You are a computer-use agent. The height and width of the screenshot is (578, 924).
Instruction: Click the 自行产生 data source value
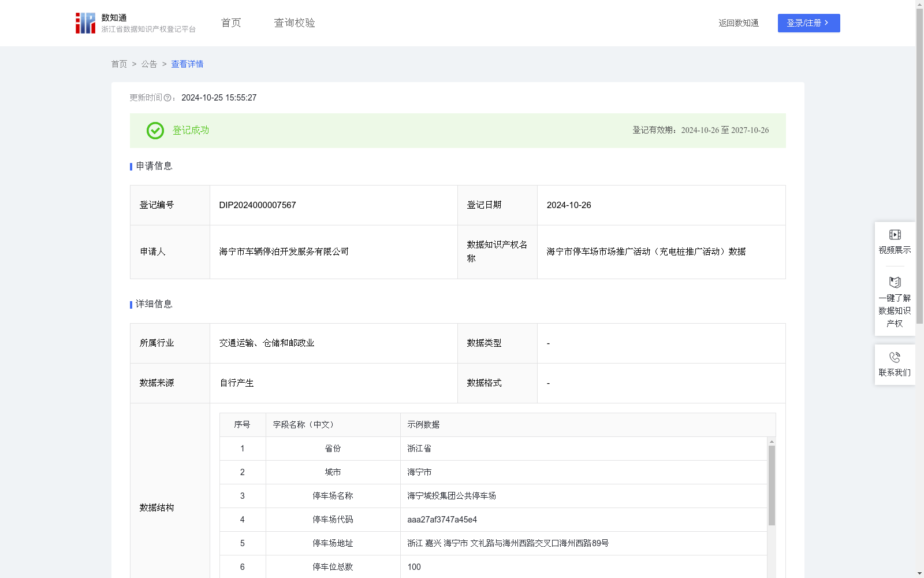tap(237, 383)
